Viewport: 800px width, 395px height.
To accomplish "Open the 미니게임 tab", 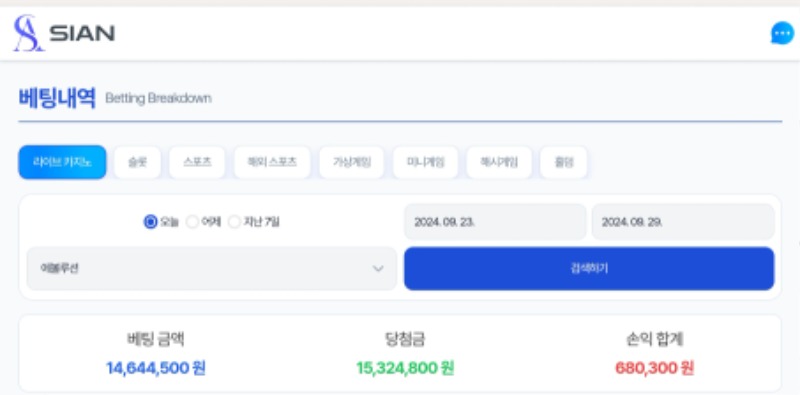I will pos(426,162).
